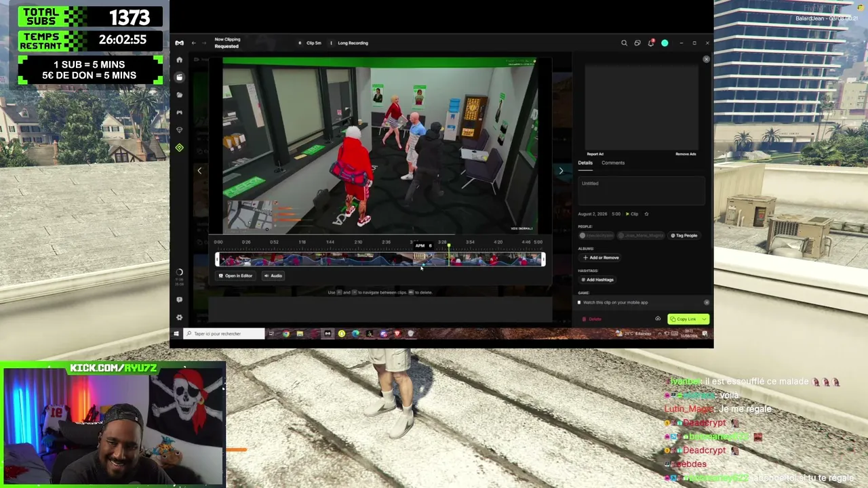Viewport: 868px width, 488px height.
Task: Open the Windows Start menu
Action: tap(176, 333)
